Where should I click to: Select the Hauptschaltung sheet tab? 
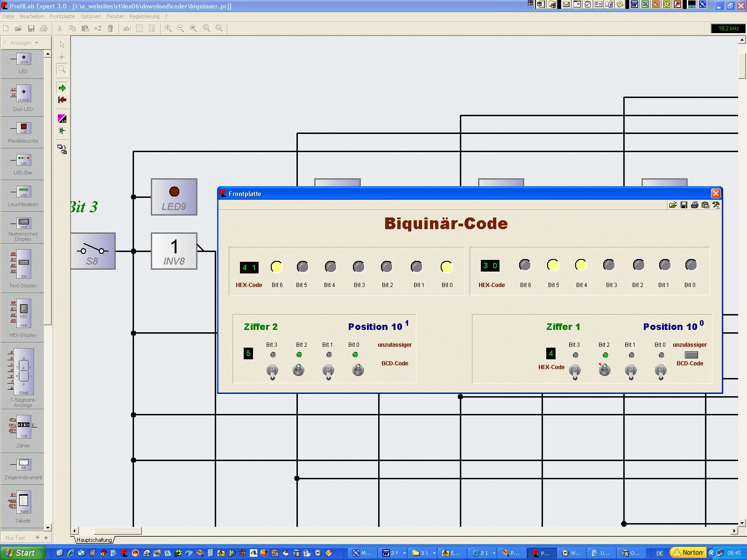pyautogui.click(x=94, y=540)
